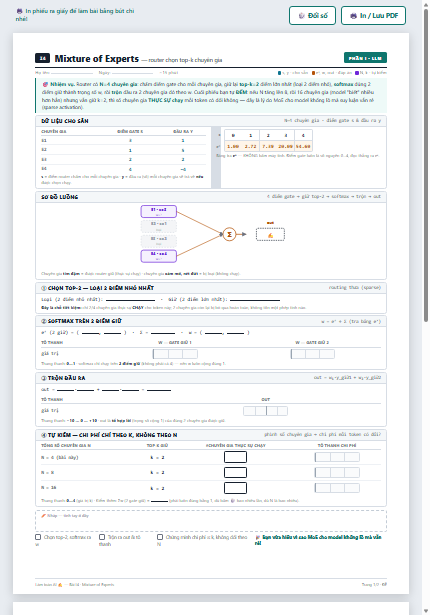Click the answer box for the N = 4 row
This screenshot has width=430, height=615.
tap(235, 457)
